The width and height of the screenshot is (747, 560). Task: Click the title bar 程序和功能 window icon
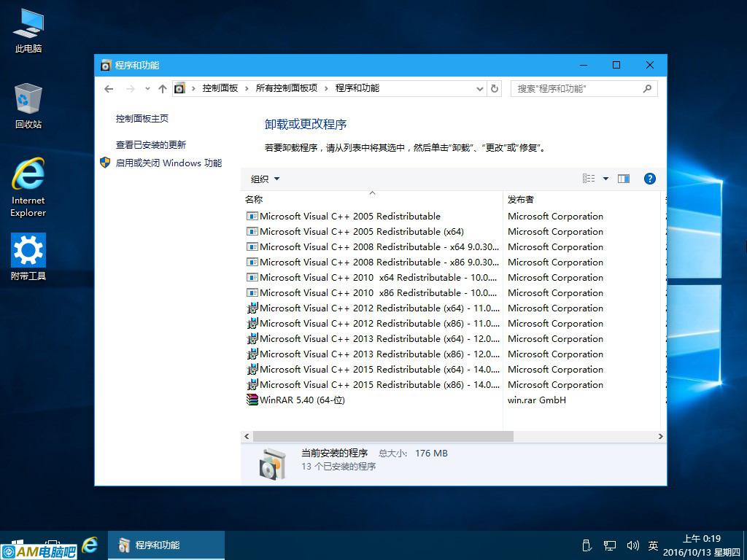[106, 65]
